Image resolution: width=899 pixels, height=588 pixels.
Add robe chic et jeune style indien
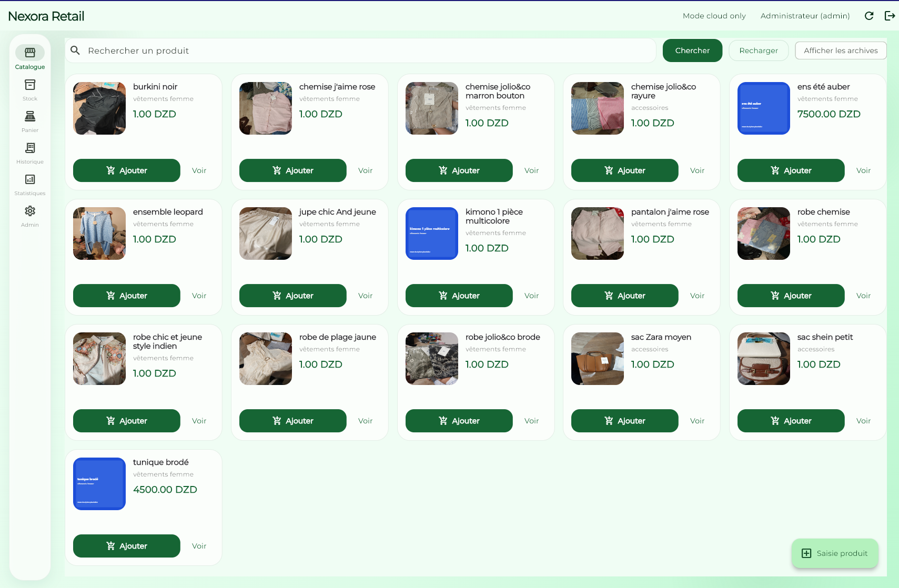click(x=127, y=421)
